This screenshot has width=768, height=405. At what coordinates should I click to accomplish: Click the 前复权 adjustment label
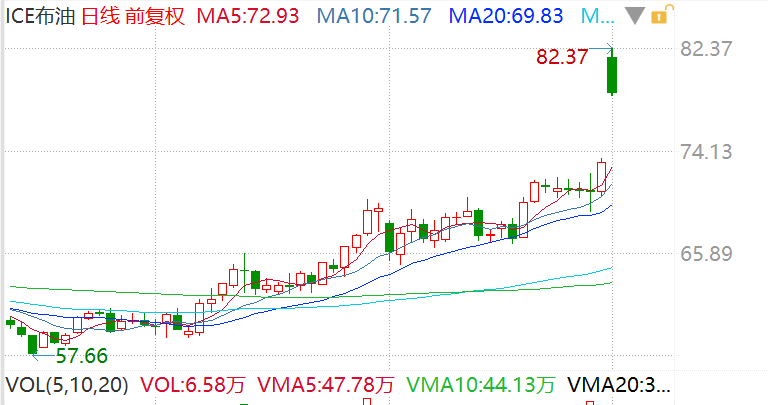tap(155, 16)
